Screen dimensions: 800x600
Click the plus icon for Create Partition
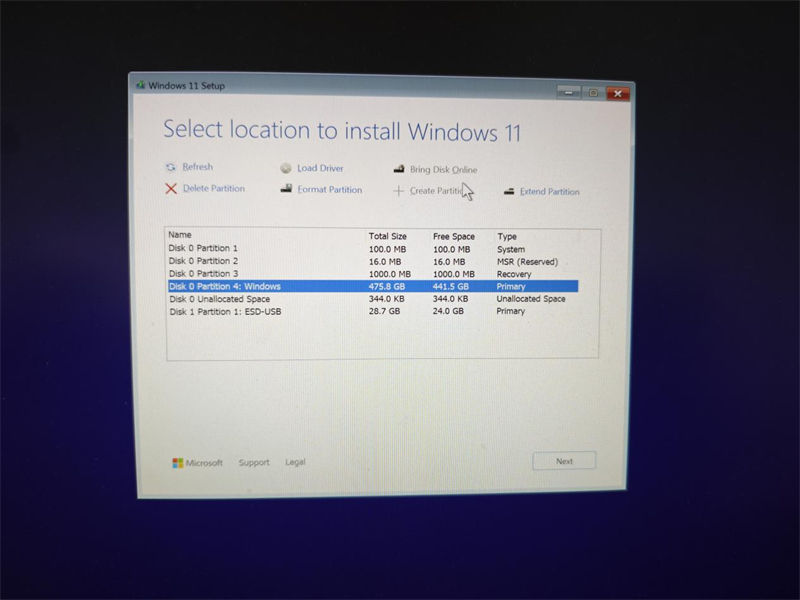(x=398, y=191)
